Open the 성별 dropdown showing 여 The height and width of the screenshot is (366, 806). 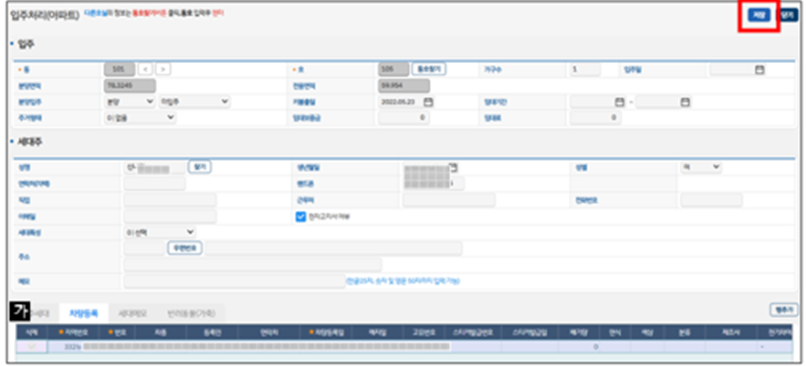(701, 167)
